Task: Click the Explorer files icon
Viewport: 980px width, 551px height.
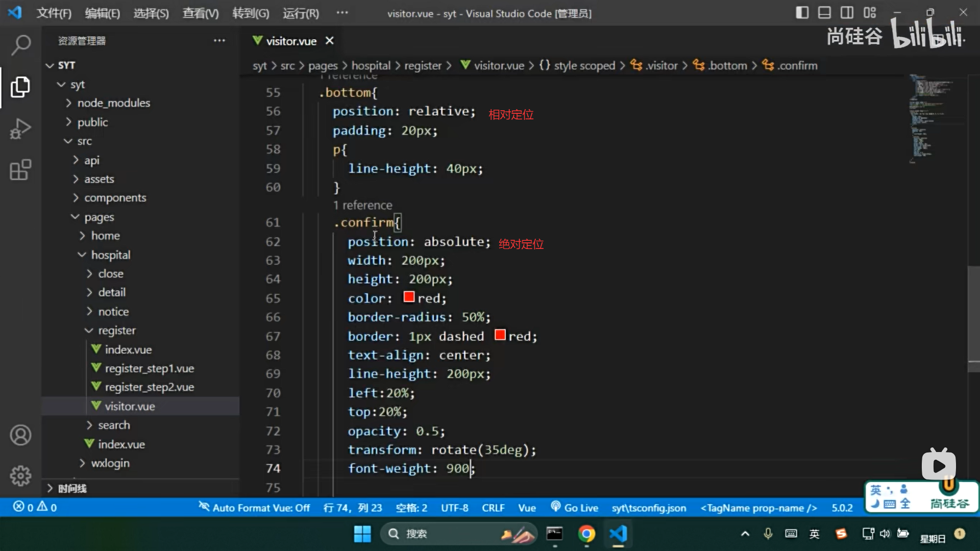Action: [x=20, y=87]
